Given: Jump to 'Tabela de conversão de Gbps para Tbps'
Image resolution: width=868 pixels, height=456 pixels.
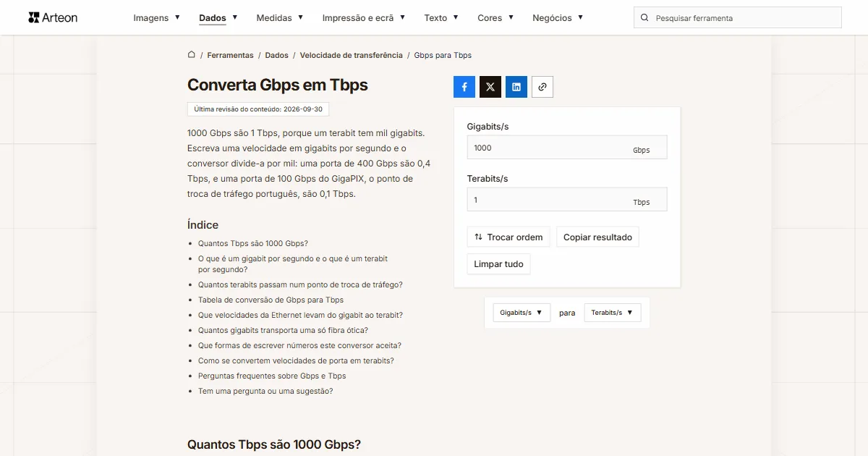Looking at the screenshot, I should (271, 300).
